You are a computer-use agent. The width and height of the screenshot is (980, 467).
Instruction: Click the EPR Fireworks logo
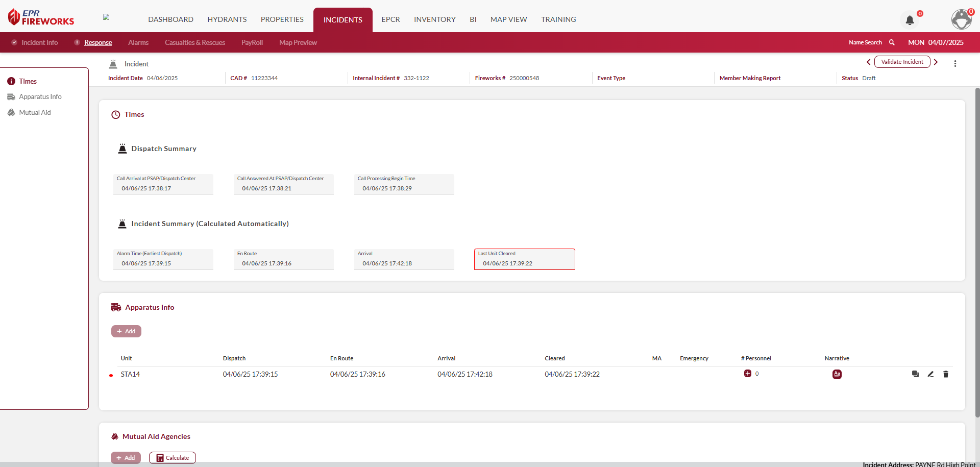point(41,17)
